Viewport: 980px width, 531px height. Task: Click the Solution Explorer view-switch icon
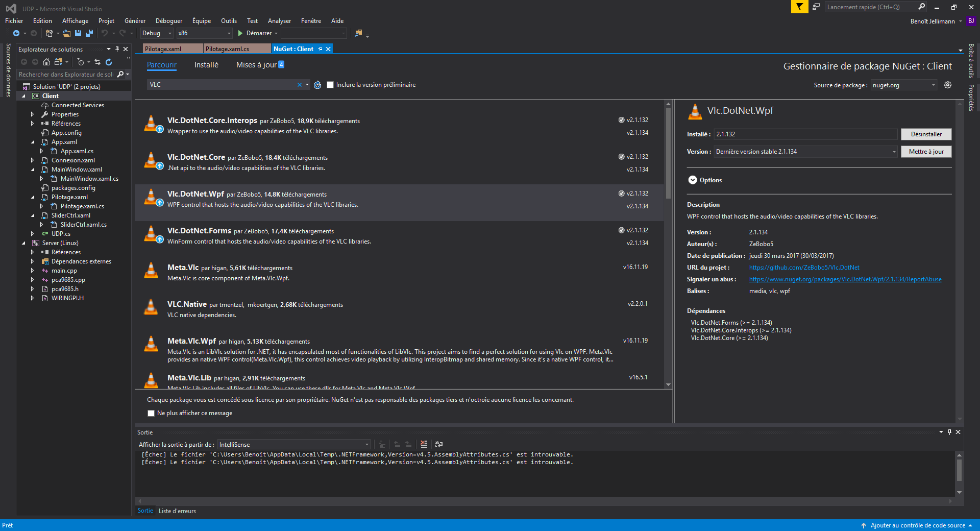click(58, 62)
